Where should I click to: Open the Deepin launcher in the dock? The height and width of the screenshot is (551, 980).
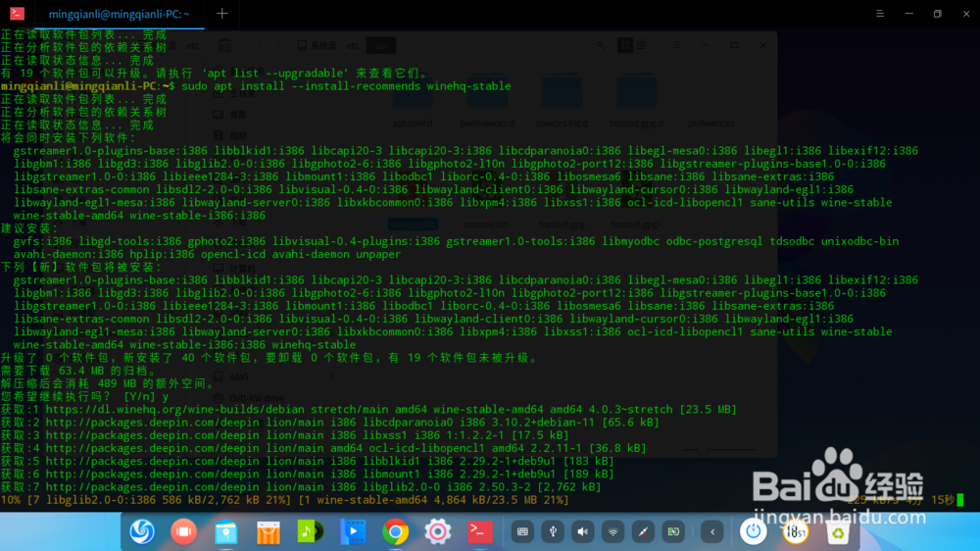pos(142,531)
